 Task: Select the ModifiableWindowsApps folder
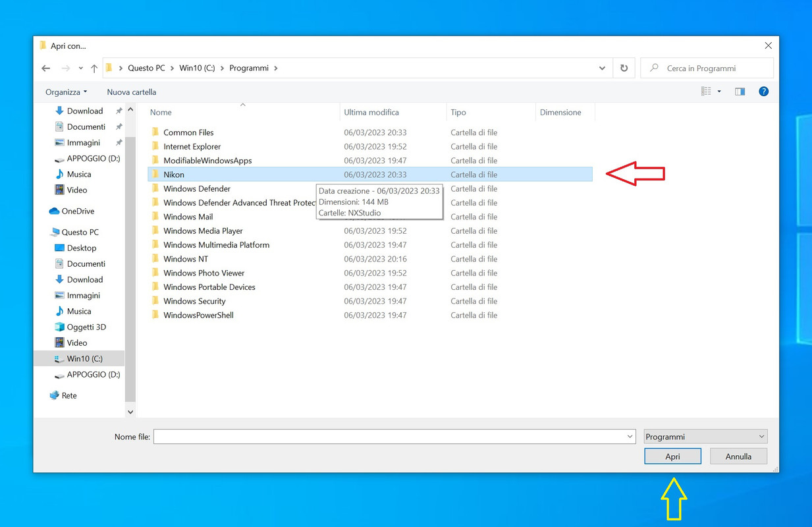(x=370, y=161)
